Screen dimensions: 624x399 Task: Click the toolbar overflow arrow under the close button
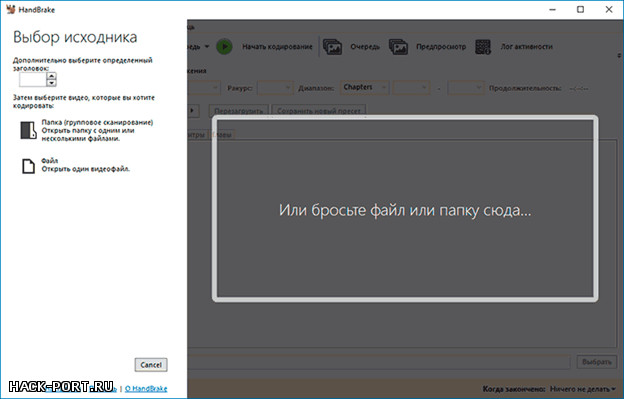[619, 55]
